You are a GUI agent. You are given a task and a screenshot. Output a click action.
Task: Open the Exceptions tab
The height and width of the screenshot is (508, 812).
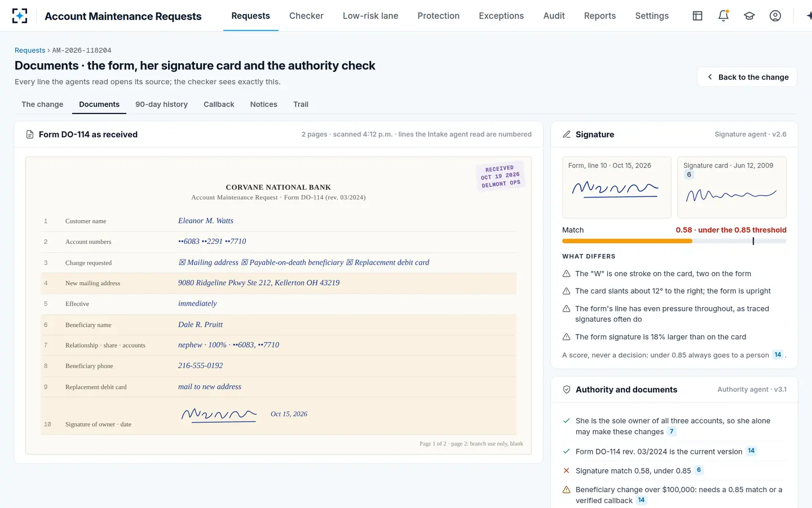pos(501,16)
